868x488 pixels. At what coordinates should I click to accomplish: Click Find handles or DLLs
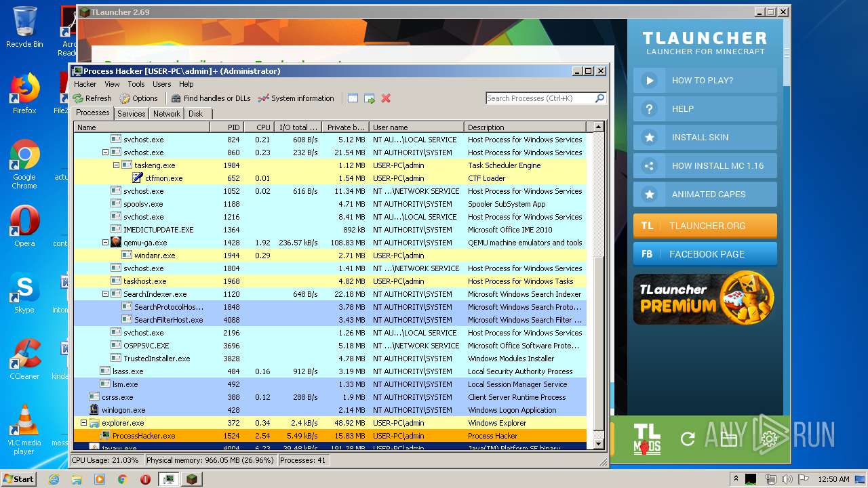click(211, 98)
